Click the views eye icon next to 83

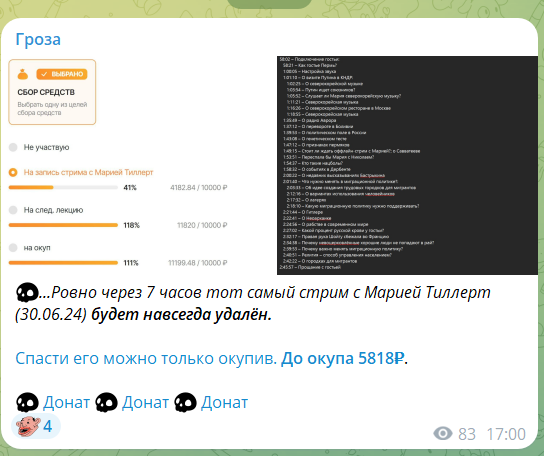click(x=443, y=433)
